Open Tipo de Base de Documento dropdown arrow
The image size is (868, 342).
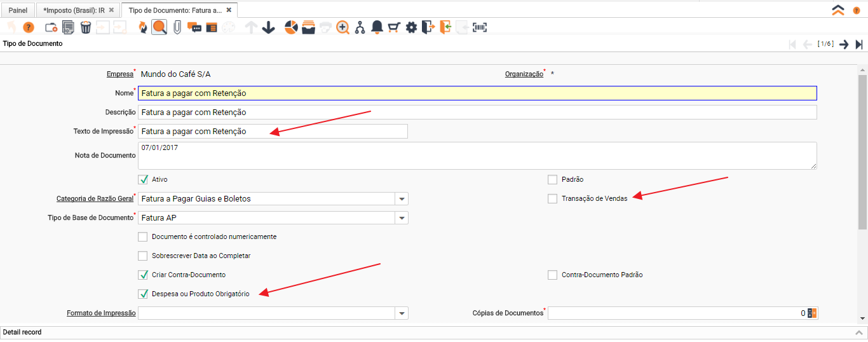[x=402, y=218]
